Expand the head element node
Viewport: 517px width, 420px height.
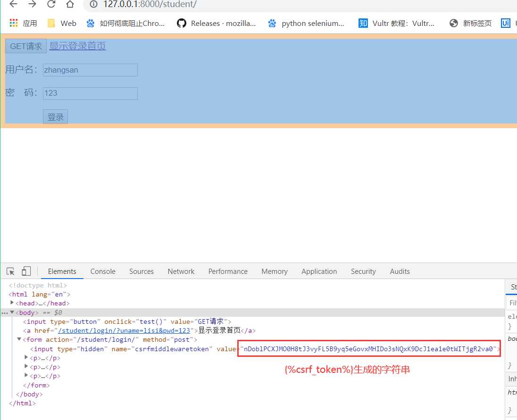tap(12, 303)
